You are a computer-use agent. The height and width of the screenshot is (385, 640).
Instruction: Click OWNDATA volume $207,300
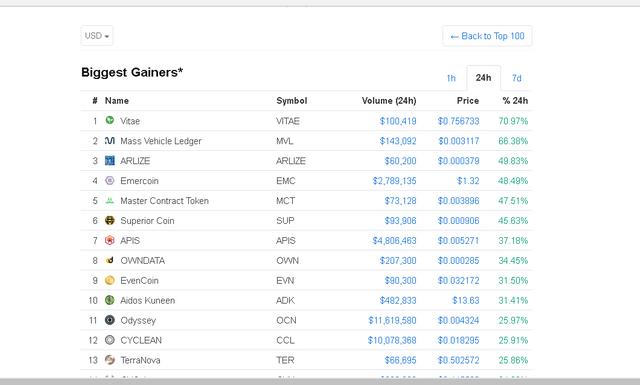(398, 261)
